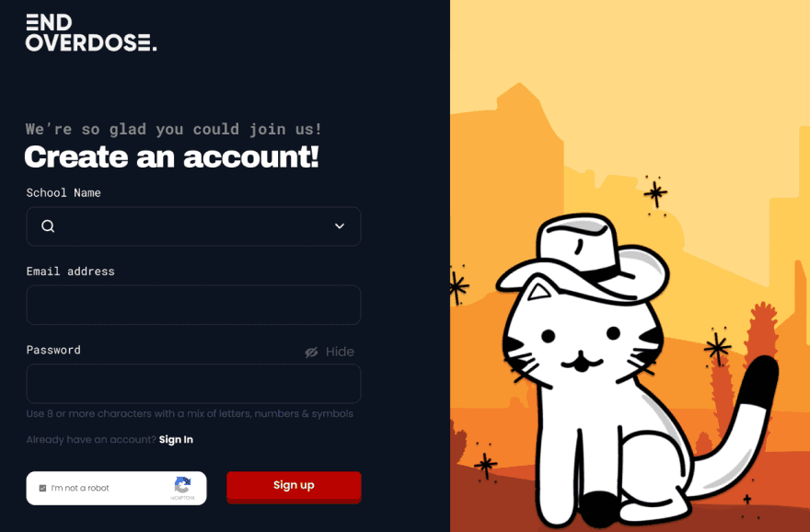Click the School Name field label
Screen dimensions: 810x532
coord(64,192)
